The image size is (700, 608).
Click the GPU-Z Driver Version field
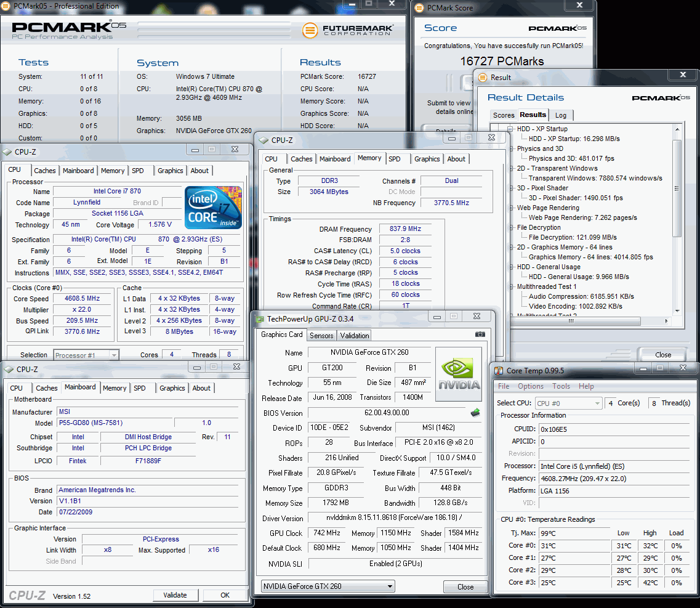pos(395,518)
